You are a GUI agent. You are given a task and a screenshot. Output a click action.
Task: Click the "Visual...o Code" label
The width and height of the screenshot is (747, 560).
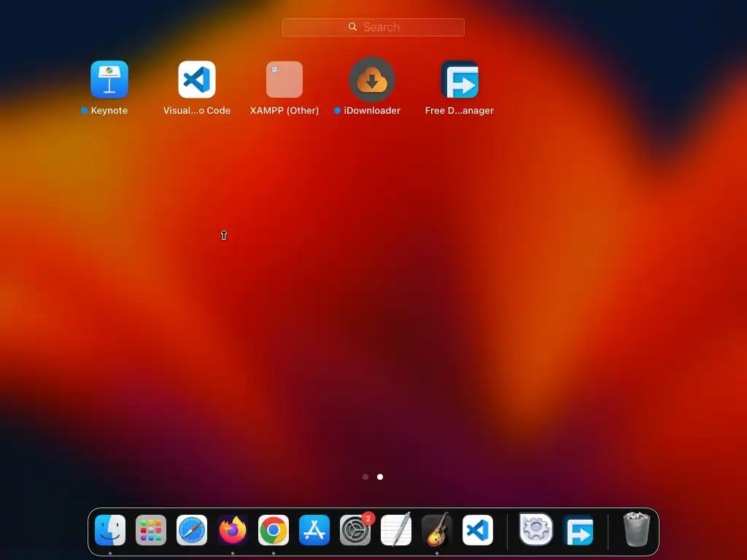pyautogui.click(x=197, y=111)
